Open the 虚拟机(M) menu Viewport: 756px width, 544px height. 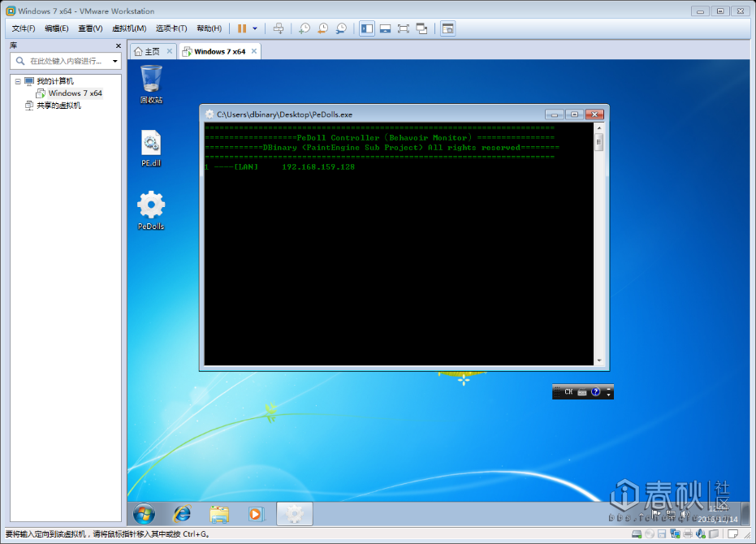click(129, 28)
